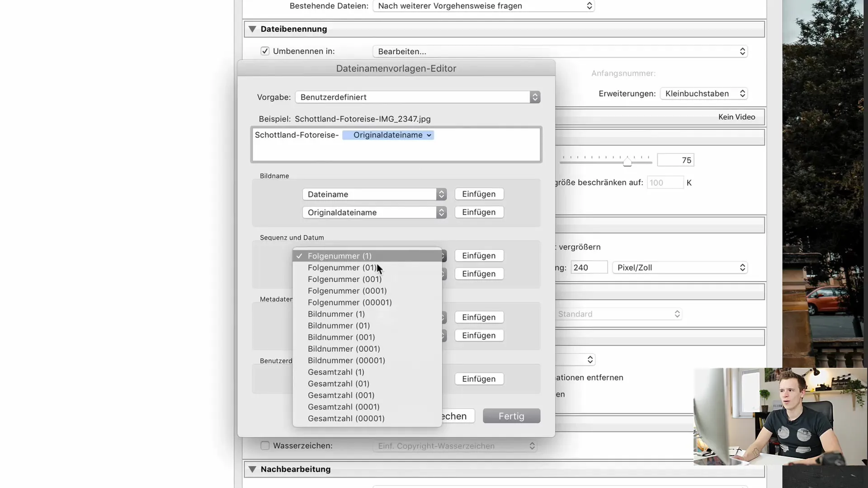Click the file size limit field 100

(665, 183)
